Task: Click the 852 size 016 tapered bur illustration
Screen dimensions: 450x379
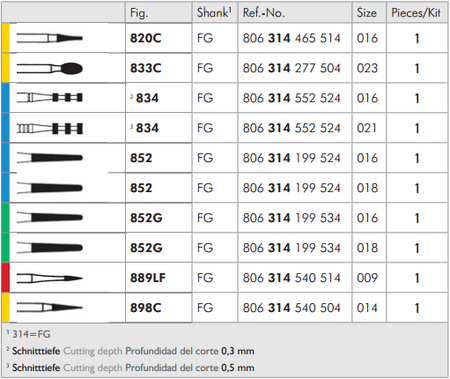Action: [50, 158]
